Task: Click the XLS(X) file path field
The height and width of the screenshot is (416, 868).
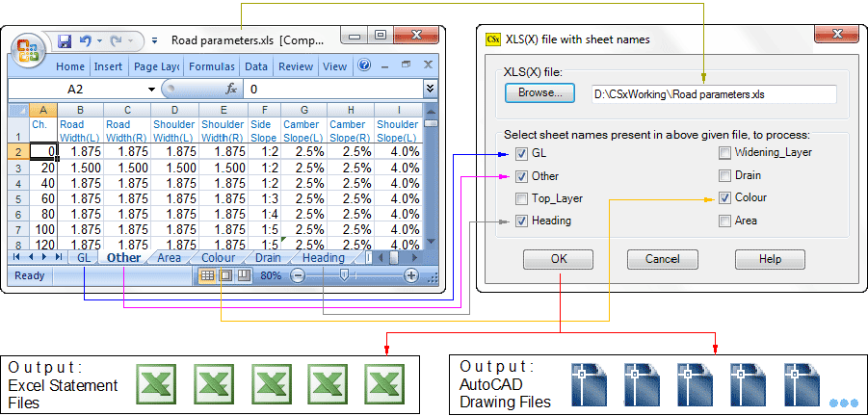Action: click(x=713, y=94)
